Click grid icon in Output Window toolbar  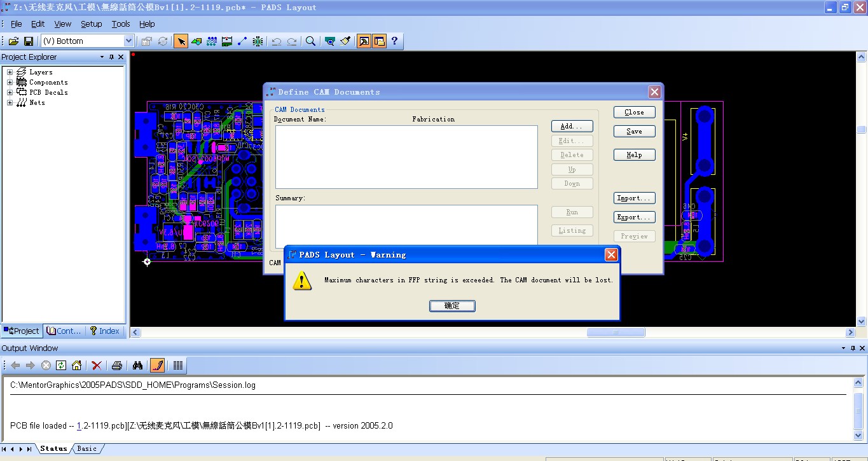coord(178,365)
